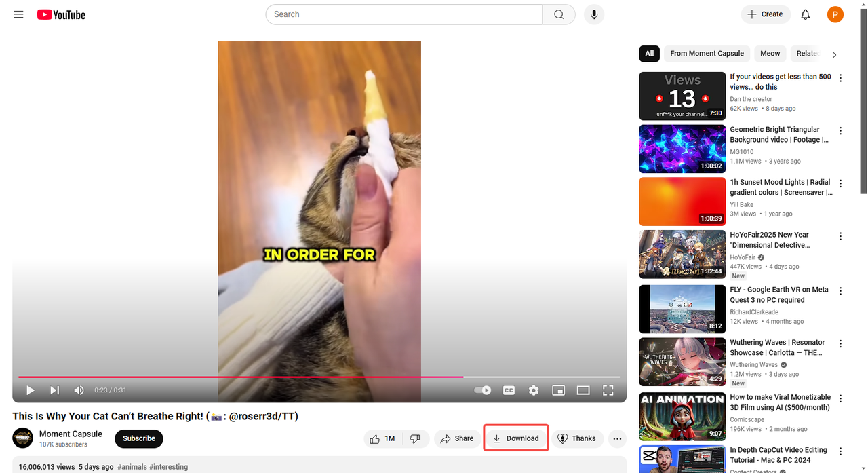This screenshot has width=868, height=473.
Task: Show next filter chips arrow
Action: pos(834,54)
